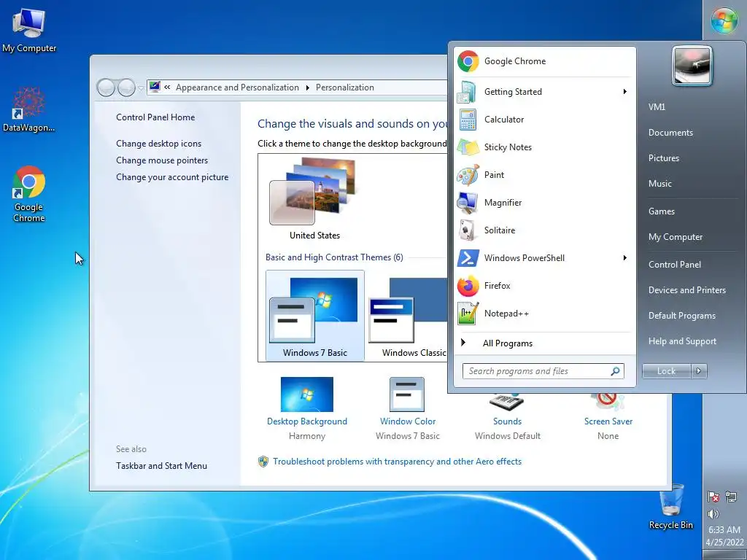Click the network tray icon
This screenshot has height=560, width=747.
tap(731, 497)
